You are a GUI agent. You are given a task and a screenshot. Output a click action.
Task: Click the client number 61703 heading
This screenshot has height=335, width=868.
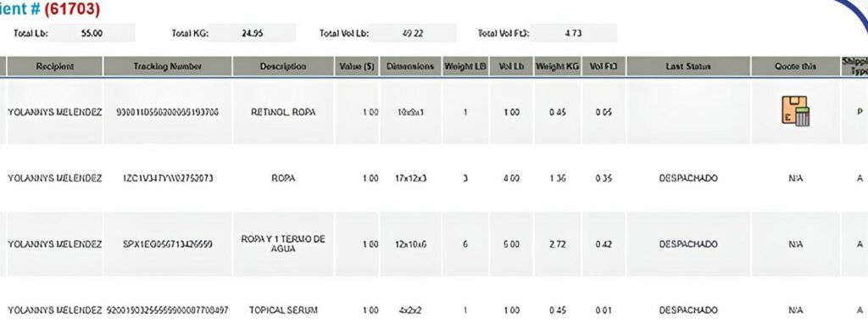73,8
